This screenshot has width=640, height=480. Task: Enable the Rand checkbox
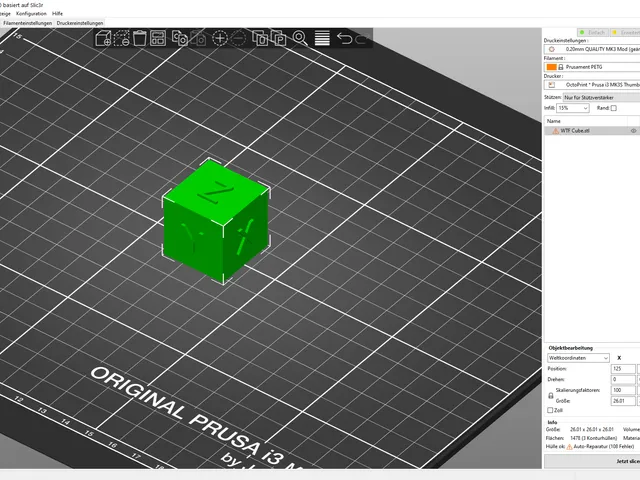(613, 108)
